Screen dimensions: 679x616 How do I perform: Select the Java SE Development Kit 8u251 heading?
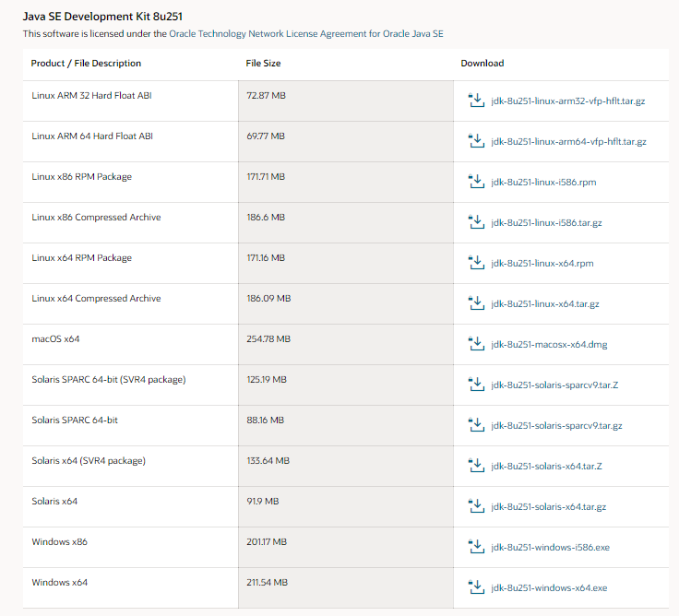point(102,17)
